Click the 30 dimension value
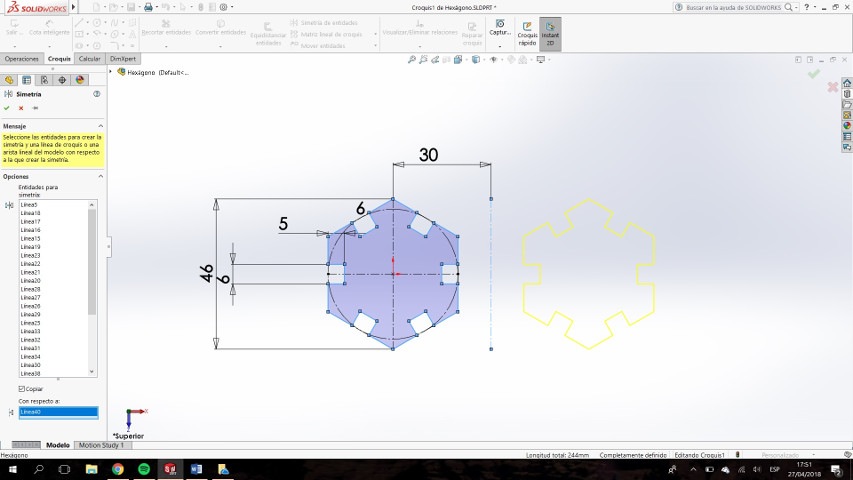The width and height of the screenshot is (853, 480). click(429, 155)
